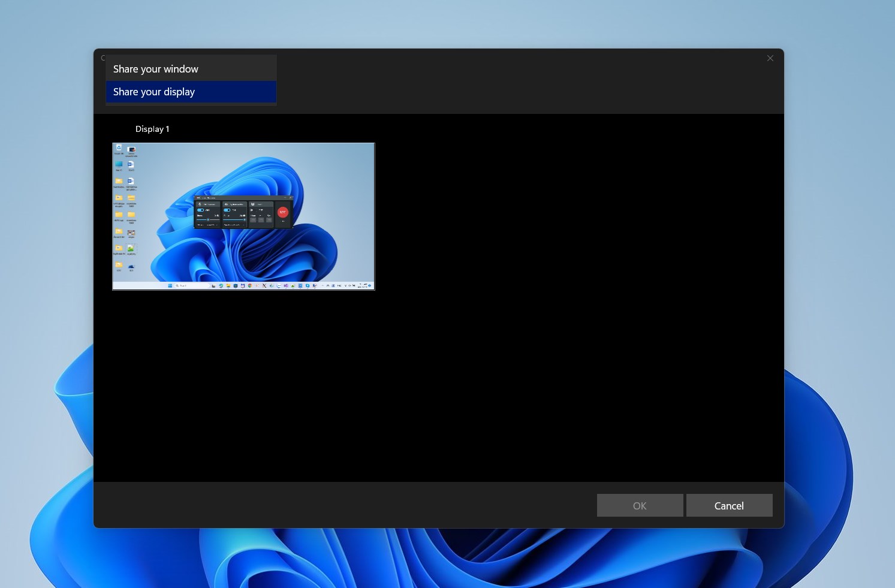This screenshot has height=588, width=895.
Task: Toggle the microphone on/off switch
Action: pyautogui.click(x=200, y=210)
